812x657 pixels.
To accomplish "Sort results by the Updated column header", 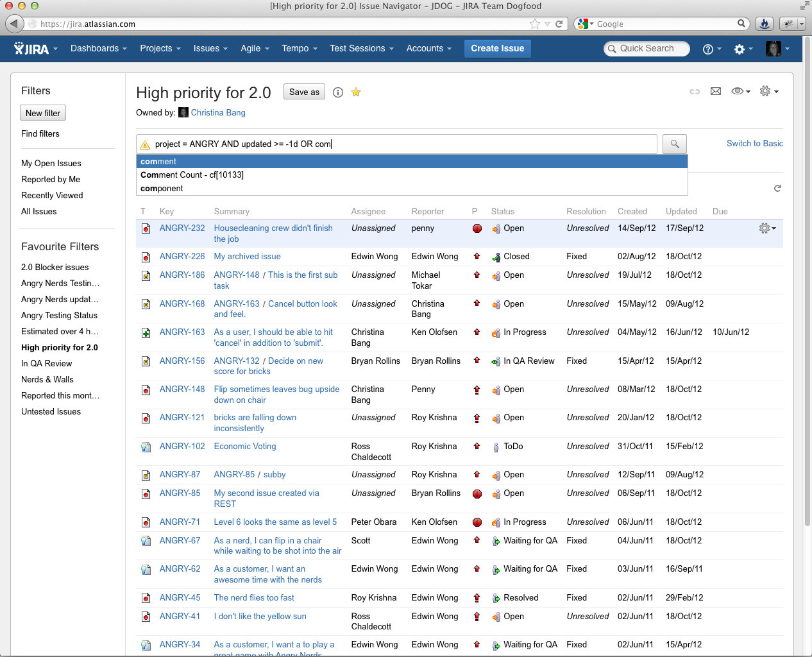I will pyautogui.click(x=681, y=212).
